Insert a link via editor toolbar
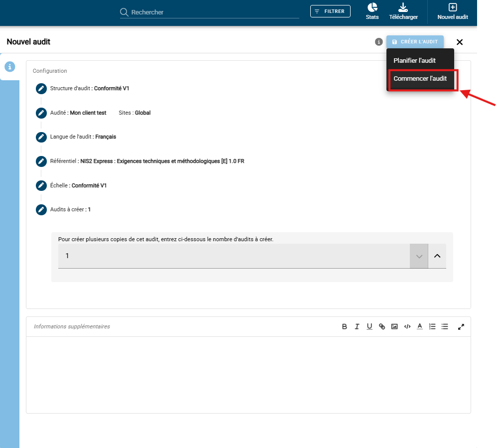This screenshot has height=448, width=496. pyautogui.click(x=382, y=326)
